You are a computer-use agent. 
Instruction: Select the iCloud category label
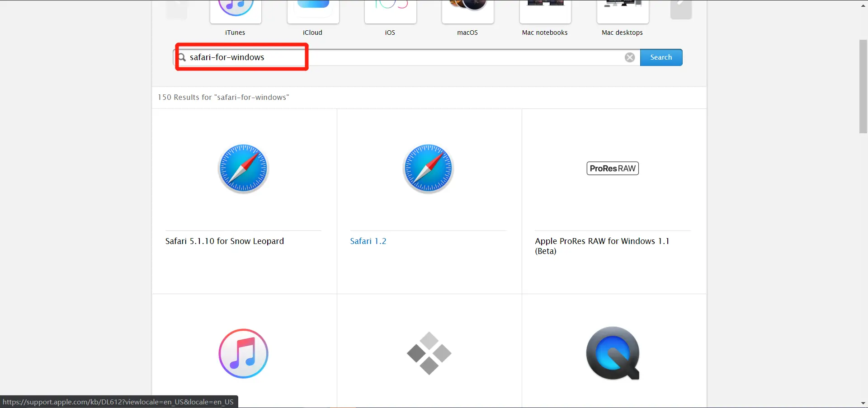(x=312, y=33)
